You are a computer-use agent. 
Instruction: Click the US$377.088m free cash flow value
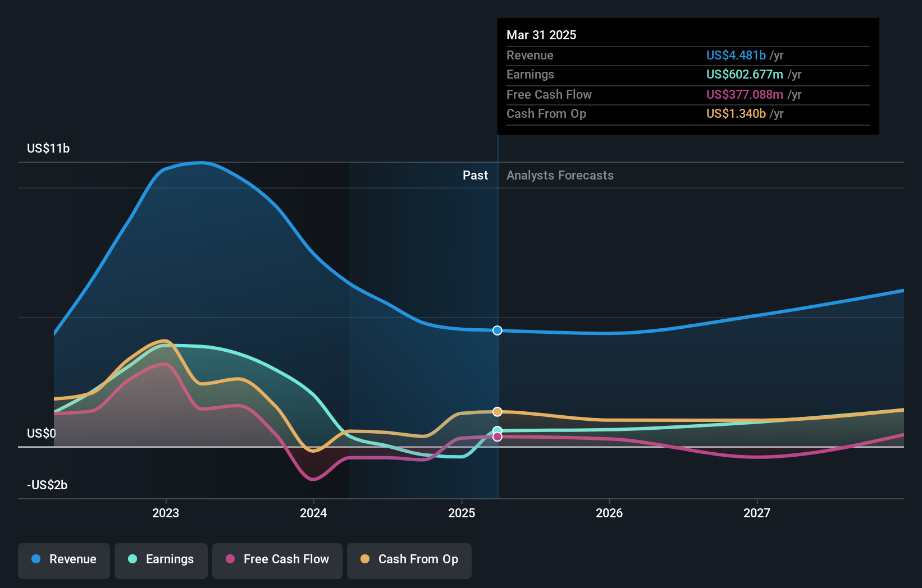pos(745,94)
